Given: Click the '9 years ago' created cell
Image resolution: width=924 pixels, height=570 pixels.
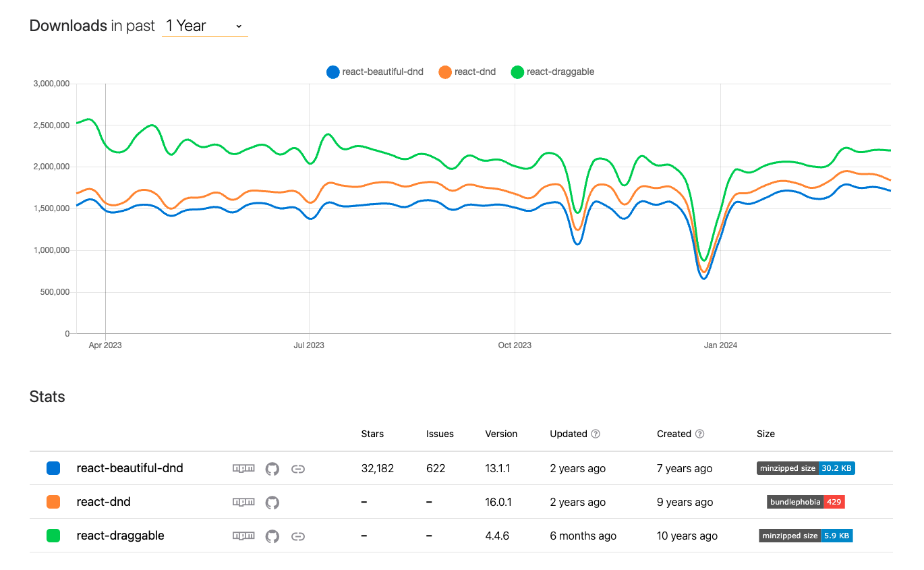Looking at the screenshot, I should 685,502.
